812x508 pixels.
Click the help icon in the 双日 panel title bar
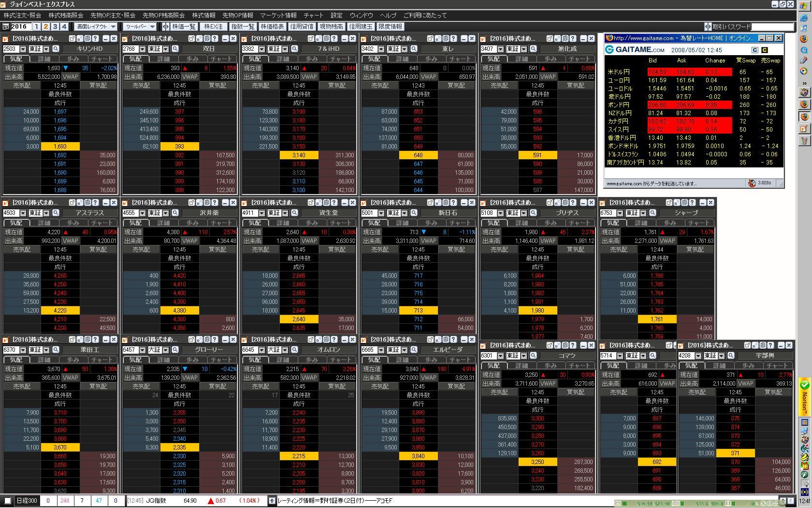[215, 38]
